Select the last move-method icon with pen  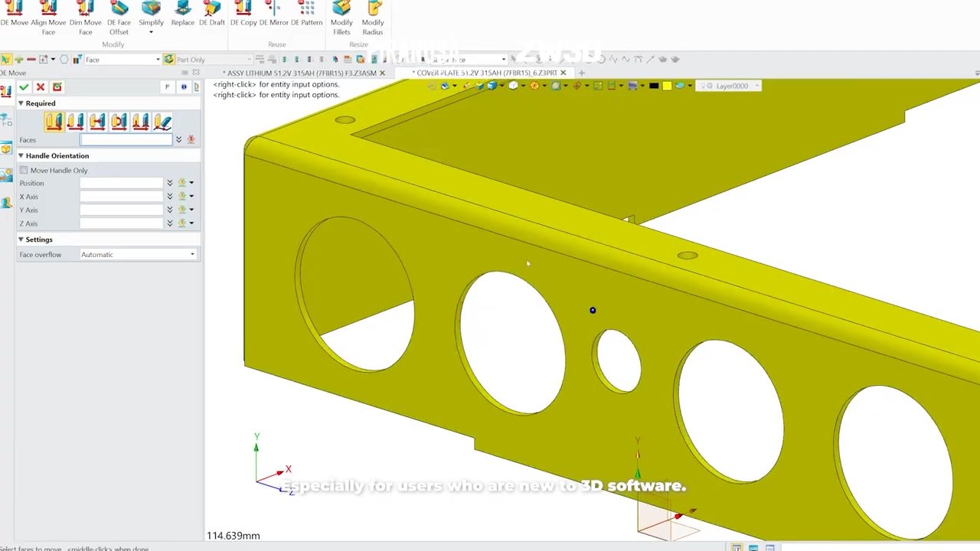pyautogui.click(x=162, y=122)
